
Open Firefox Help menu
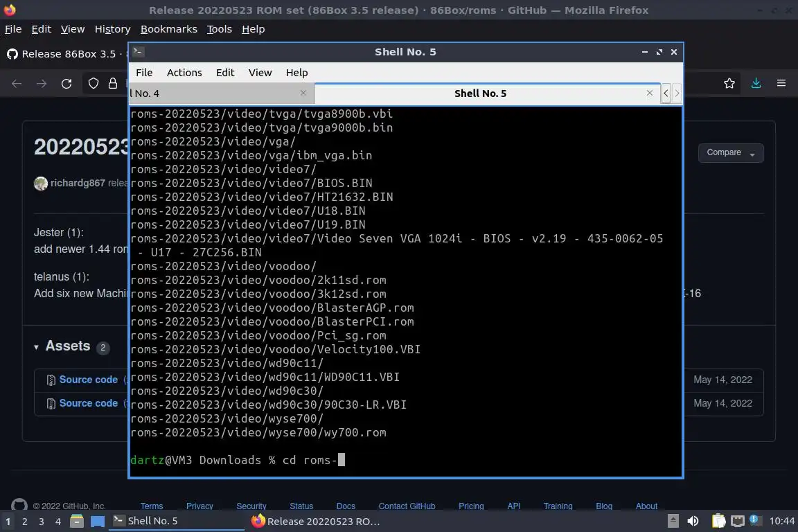(x=253, y=29)
